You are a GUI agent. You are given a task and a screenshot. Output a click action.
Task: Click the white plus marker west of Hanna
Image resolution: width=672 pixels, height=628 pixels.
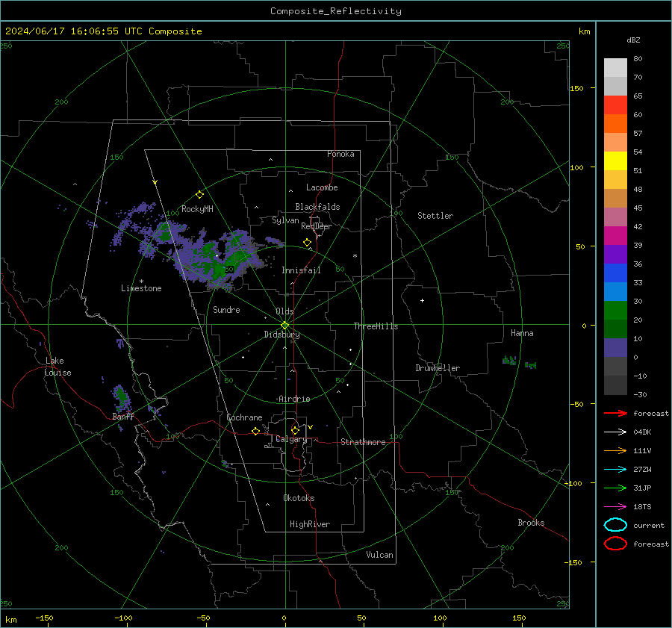click(422, 300)
